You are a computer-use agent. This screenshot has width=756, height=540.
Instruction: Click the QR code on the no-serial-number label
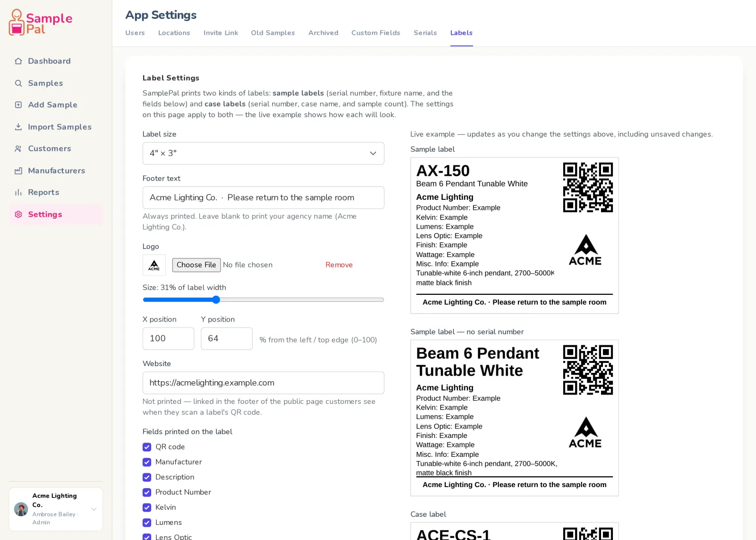tap(588, 370)
